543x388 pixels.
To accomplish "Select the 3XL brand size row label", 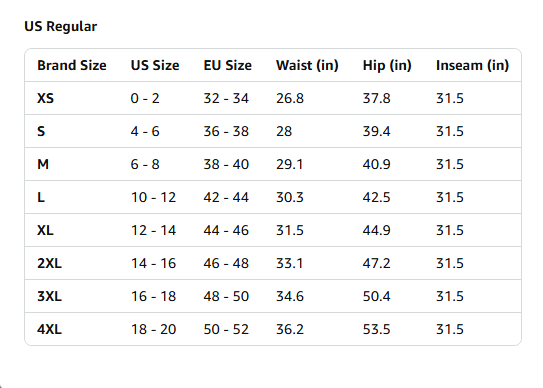I will [x=50, y=297].
